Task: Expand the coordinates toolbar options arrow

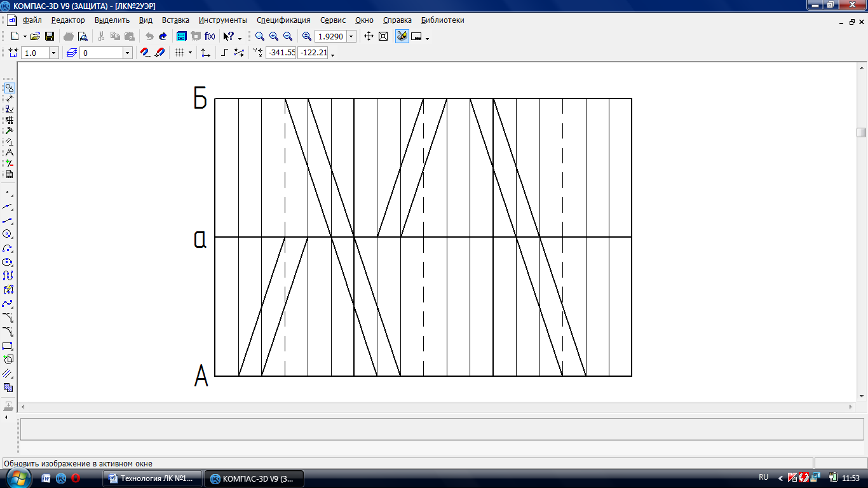Action: tap(332, 55)
